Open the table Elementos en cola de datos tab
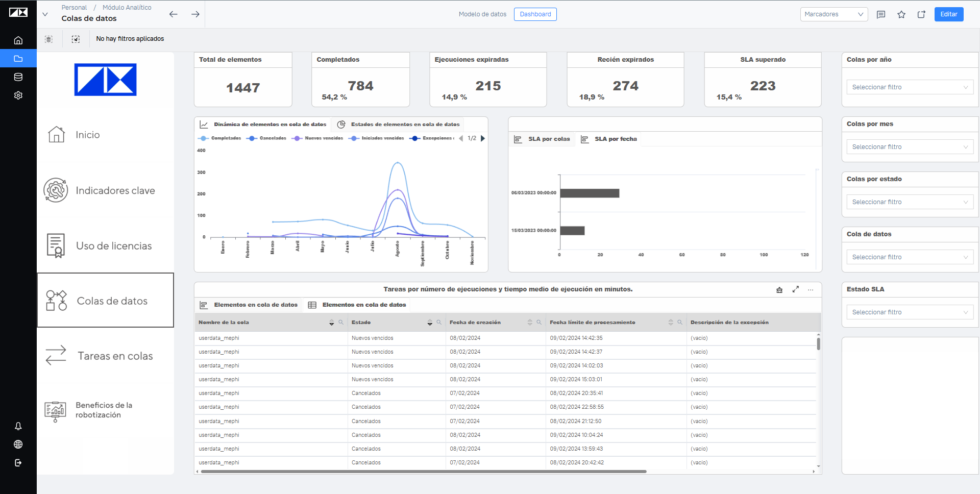This screenshot has height=494, width=980. 357,305
